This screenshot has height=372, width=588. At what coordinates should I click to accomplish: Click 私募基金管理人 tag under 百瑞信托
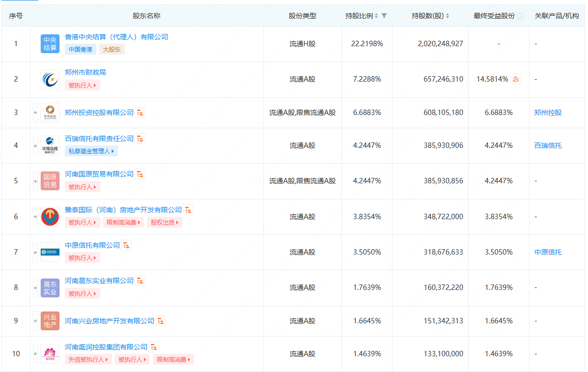tap(91, 151)
